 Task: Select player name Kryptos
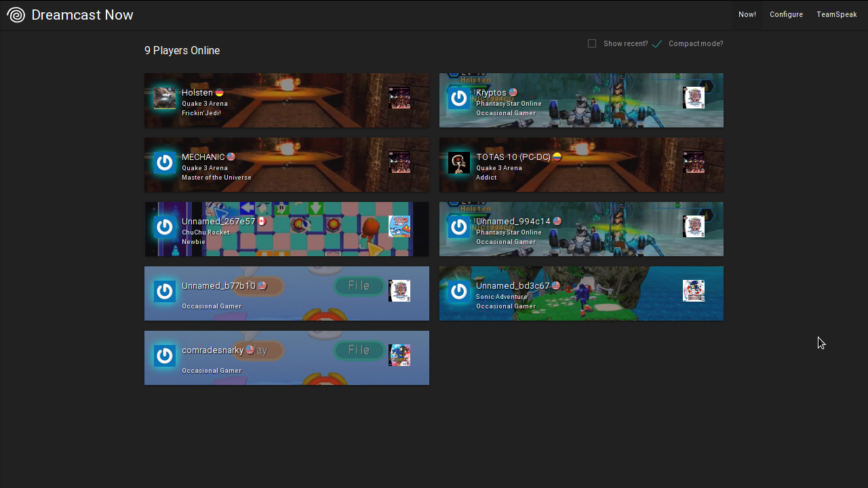pos(492,93)
